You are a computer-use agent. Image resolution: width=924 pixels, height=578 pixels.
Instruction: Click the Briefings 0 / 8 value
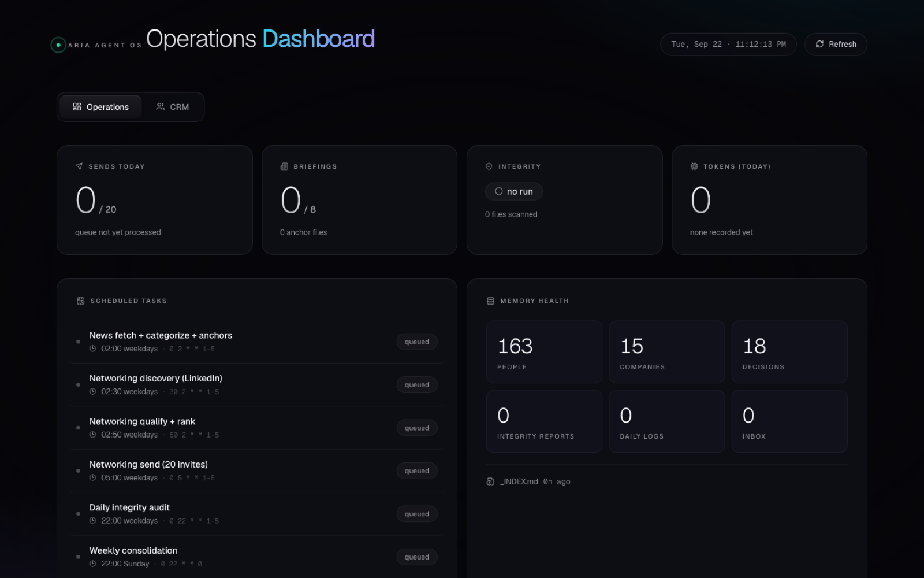298,201
